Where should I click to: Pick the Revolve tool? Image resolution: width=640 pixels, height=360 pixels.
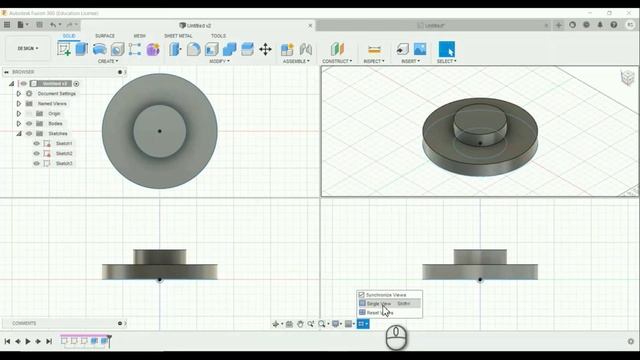100,49
